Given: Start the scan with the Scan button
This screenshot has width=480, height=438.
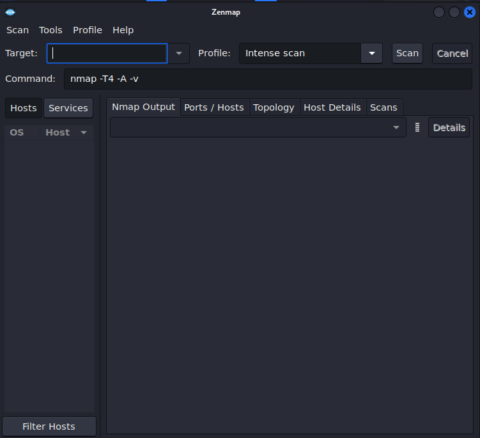Looking at the screenshot, I should (407, 53).
